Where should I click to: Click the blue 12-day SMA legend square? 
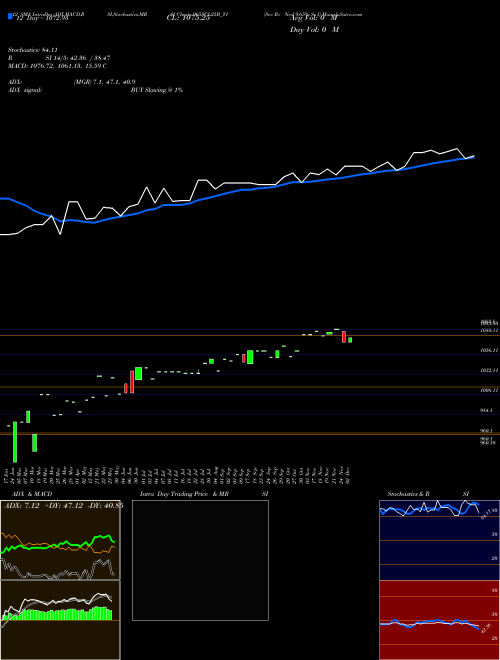click(10, 17)
